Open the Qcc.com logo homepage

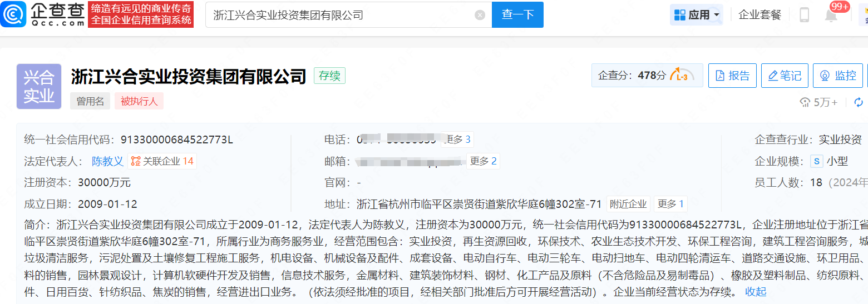coord(43,14)
